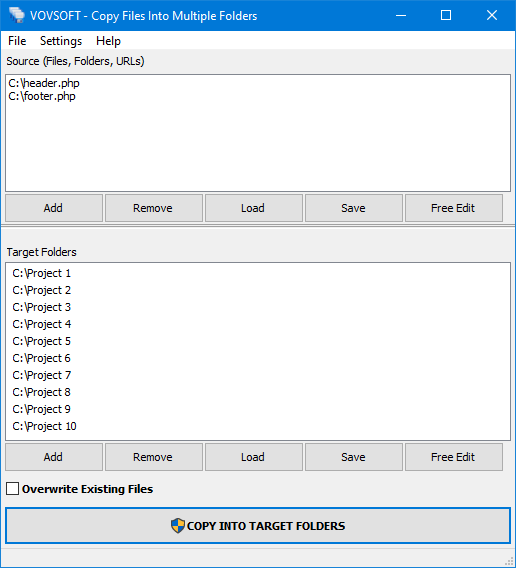The image size is (516, 568).
Task: Select C:\Project 4 target folder
Action: [41, 324]
